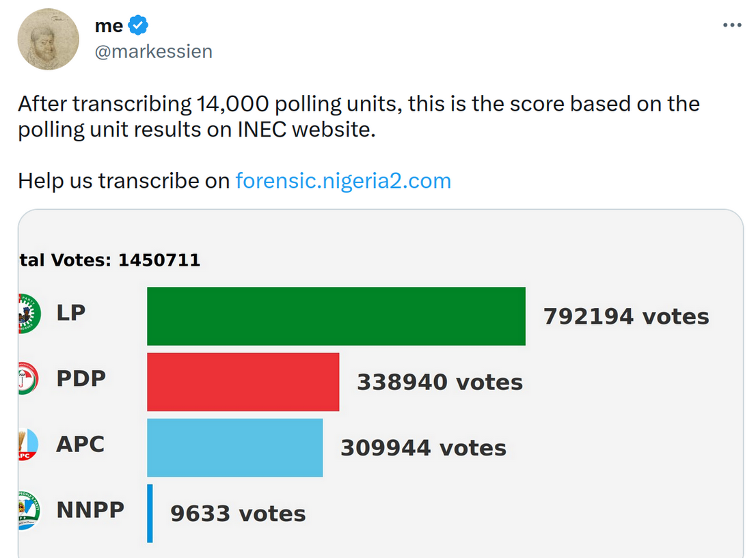756x558 pixels.
Task: Select the light blue APC bar
Action: point(235,447)
